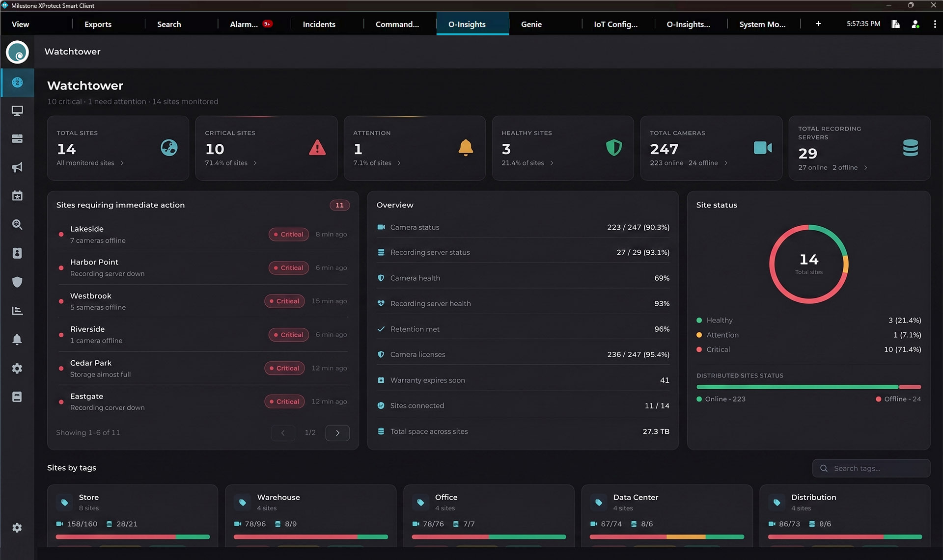Click the Store card status progress bar

pyautogui.click(x=133, y=537)
